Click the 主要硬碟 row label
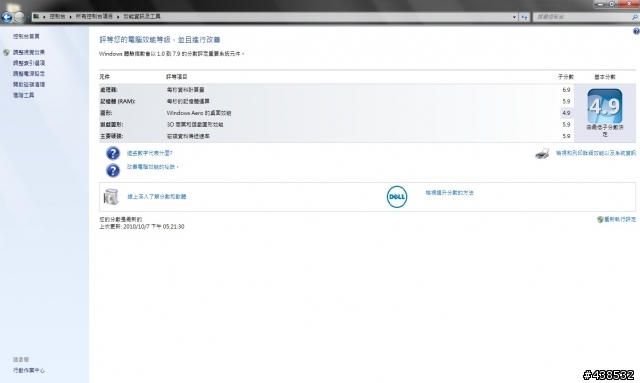Viewport: 640px width, 383px height. (x=111, y=136)
